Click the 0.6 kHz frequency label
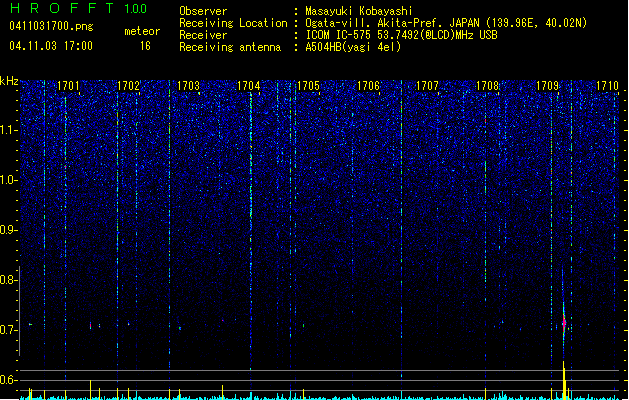629x400 pixels. [x=9, y=380]
